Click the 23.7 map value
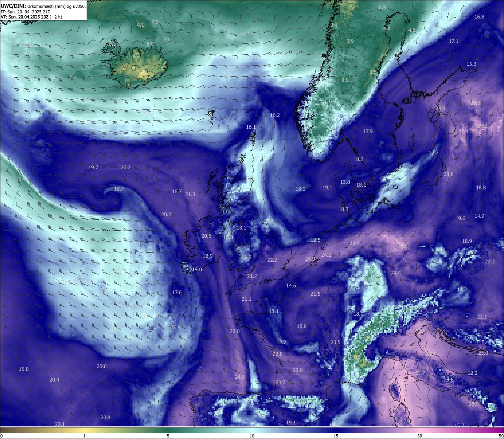Screen dimensions: 504x439 [280, 383]
